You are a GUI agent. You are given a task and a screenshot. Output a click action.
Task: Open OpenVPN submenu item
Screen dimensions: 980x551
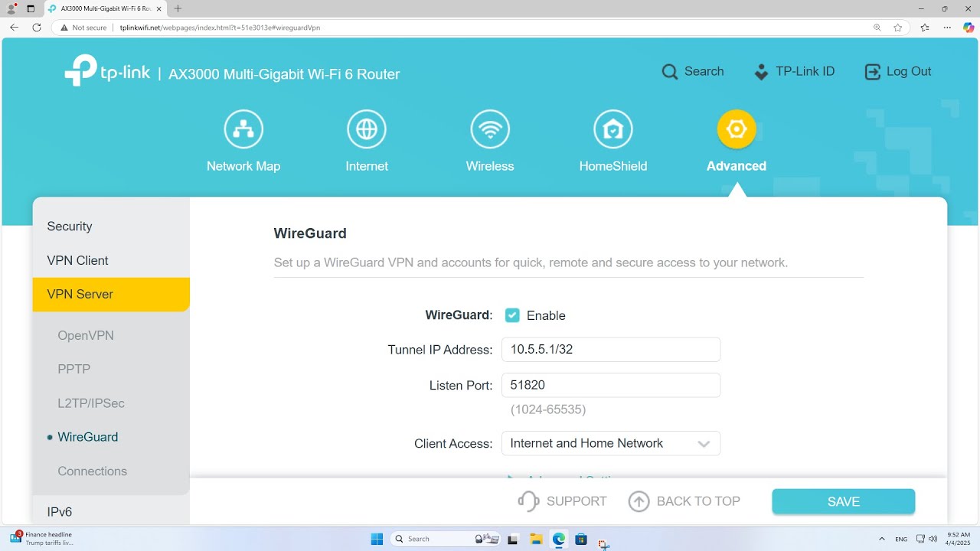[86, 335]
